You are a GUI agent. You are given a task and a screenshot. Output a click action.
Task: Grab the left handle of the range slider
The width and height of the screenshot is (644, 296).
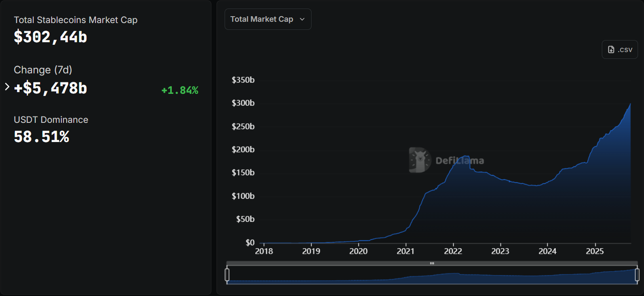tap(227, 275)
